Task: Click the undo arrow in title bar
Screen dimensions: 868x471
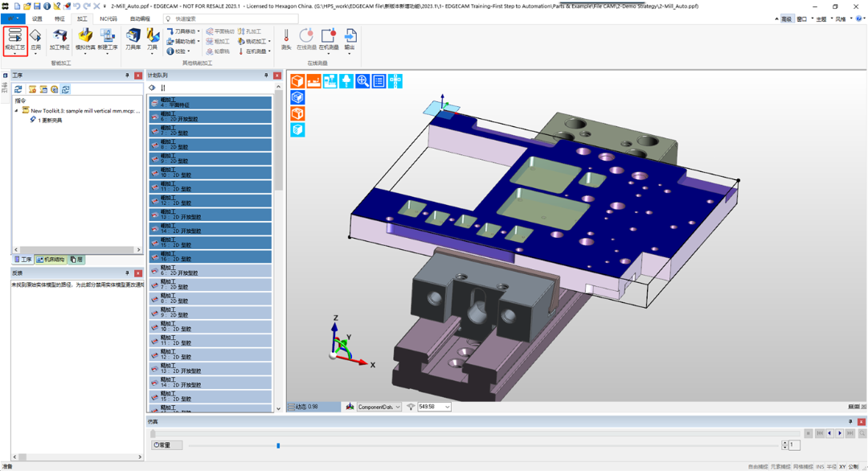Action: pyautogui.click(x=77, y=6)
